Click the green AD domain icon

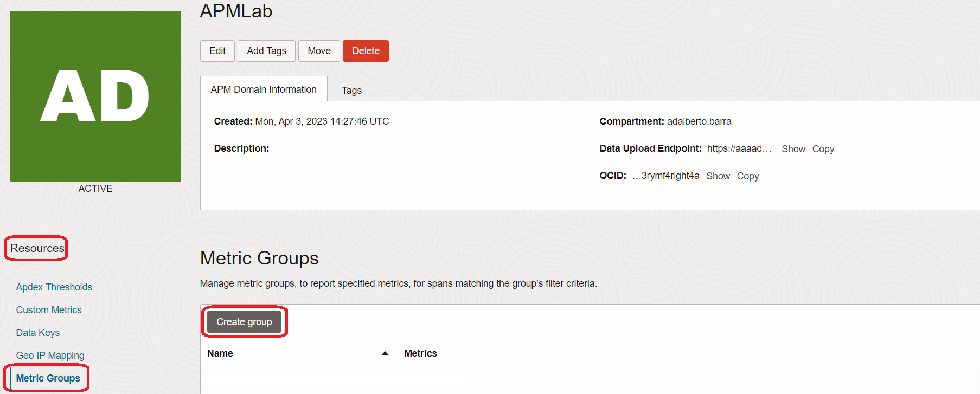pyautogui.click(x=95, y=96)
